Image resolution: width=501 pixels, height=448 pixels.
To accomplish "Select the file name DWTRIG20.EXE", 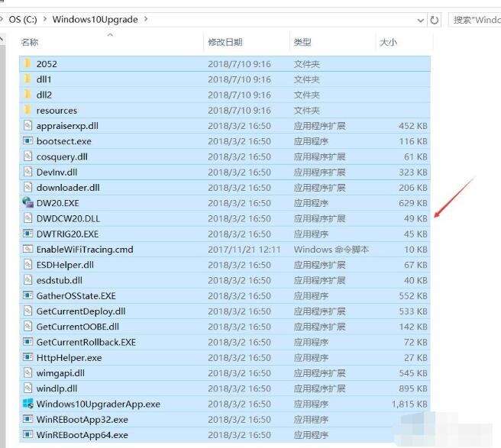I will (x=67, y=234).
